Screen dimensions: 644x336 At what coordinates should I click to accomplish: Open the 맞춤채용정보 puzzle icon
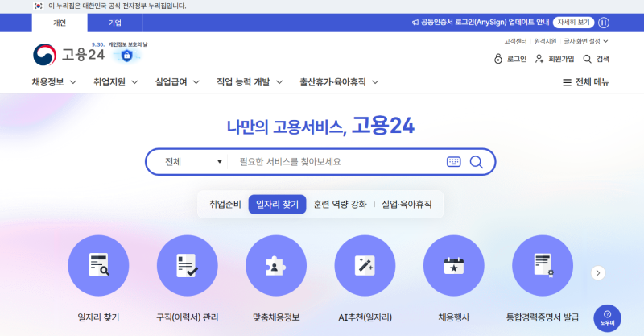point(276,265)
